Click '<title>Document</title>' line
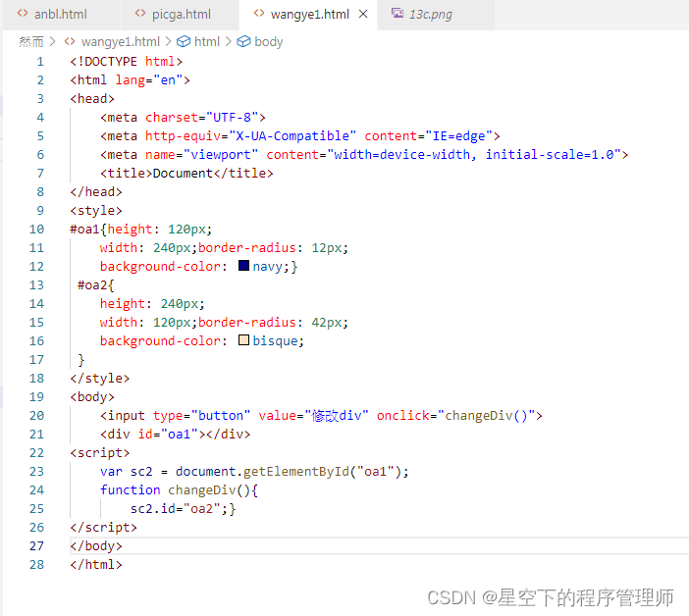Screen dimensions: 689x616 tap(186, 174)
